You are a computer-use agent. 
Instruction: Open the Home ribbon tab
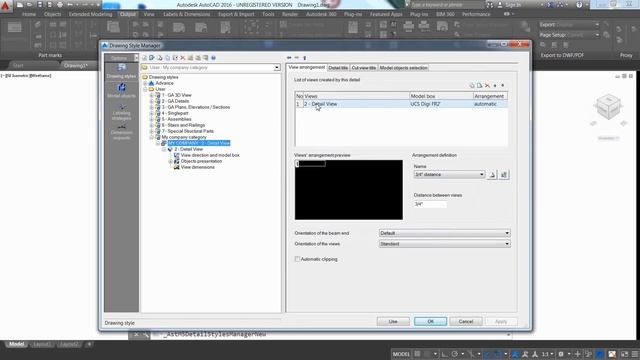(29, 14)
